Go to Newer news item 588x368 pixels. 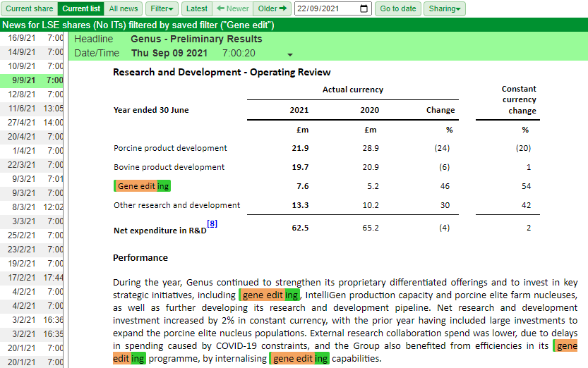click(x=232, y=8)
